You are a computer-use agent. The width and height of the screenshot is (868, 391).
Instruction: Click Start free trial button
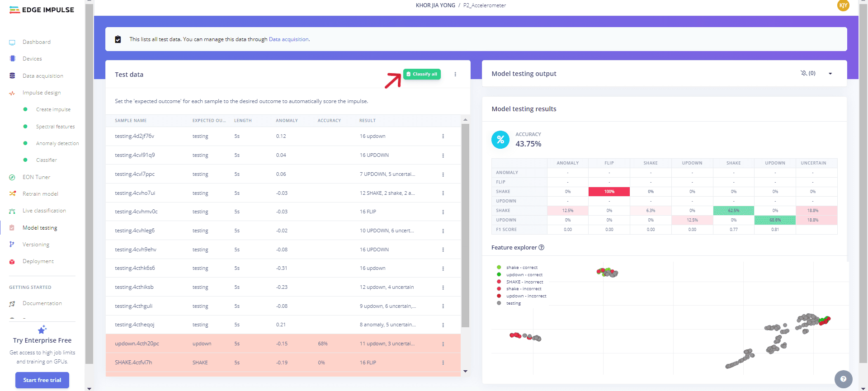42,380
